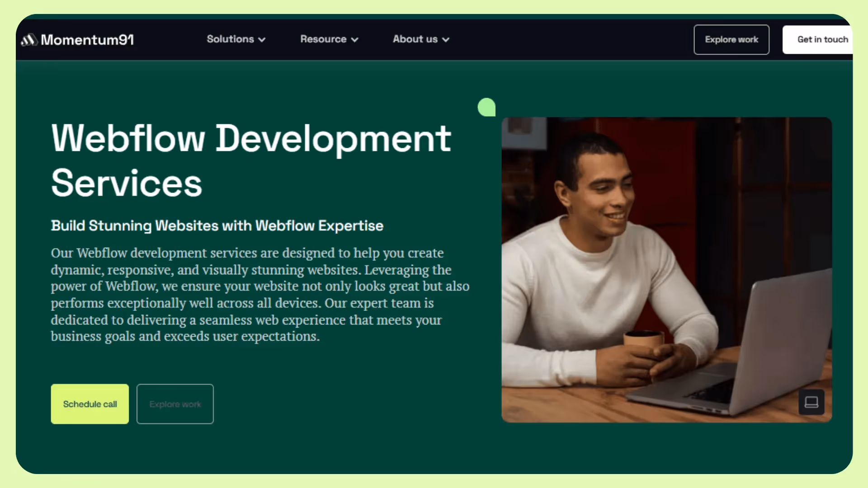
Task: Click the Build Stunning Websites subheading
Action: (217, 225)
